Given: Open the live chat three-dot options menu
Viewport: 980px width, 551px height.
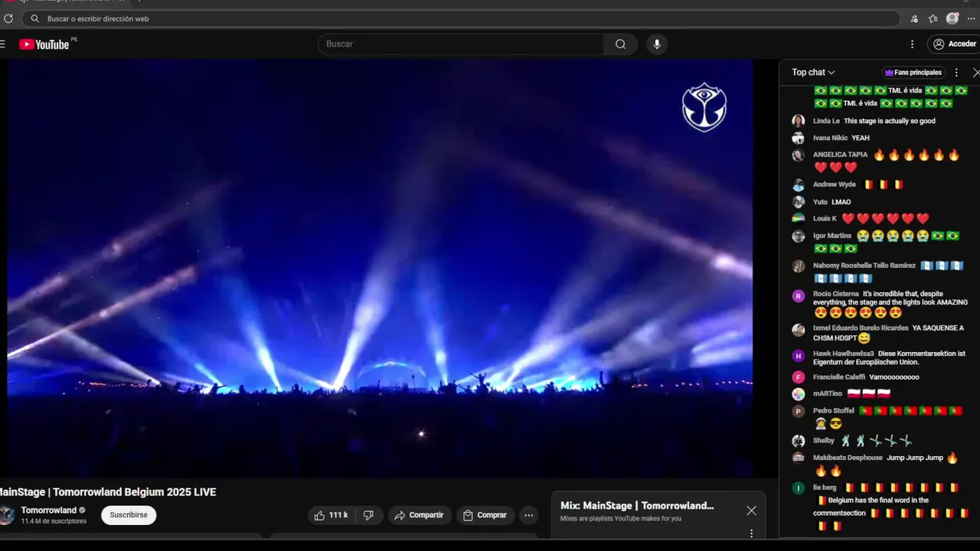Looking at the screenshot, I should pos(956,73).
